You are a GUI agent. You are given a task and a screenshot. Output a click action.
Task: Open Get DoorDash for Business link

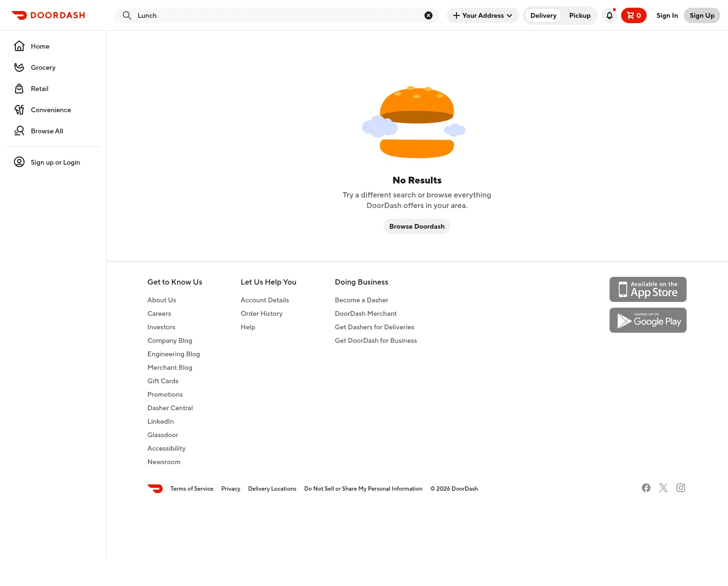click(x=376, y=340)
